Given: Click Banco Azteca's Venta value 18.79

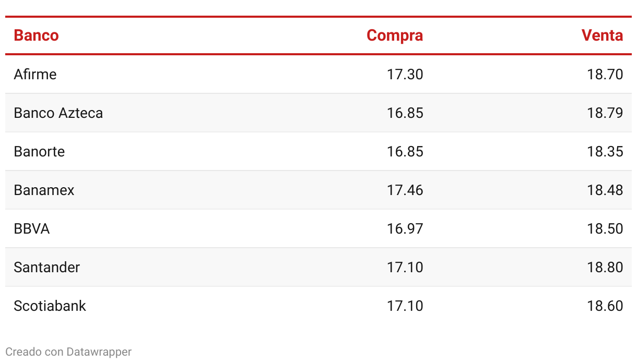Looking at the screenshot, I should click(x=605, y=113).
